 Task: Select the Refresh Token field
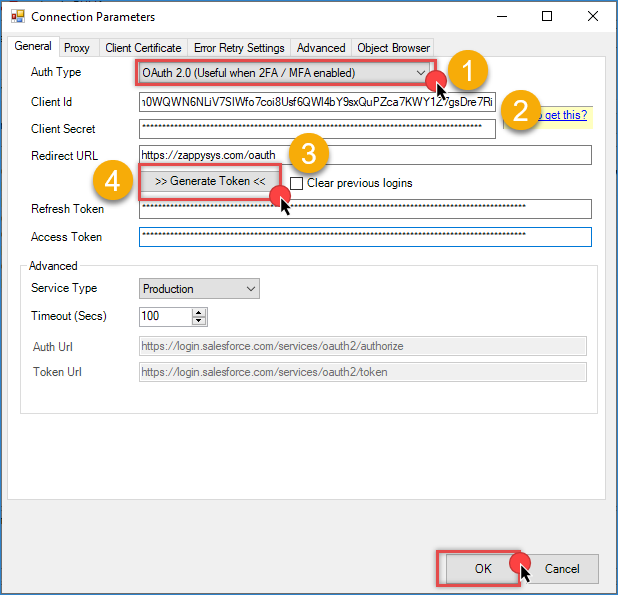coord(365,208)
